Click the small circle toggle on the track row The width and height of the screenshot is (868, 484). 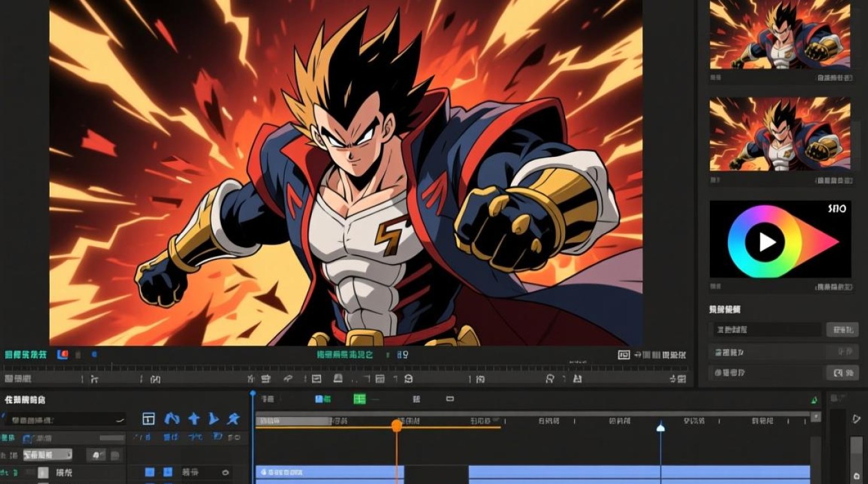pyautogui.click(x=225, y=472)
